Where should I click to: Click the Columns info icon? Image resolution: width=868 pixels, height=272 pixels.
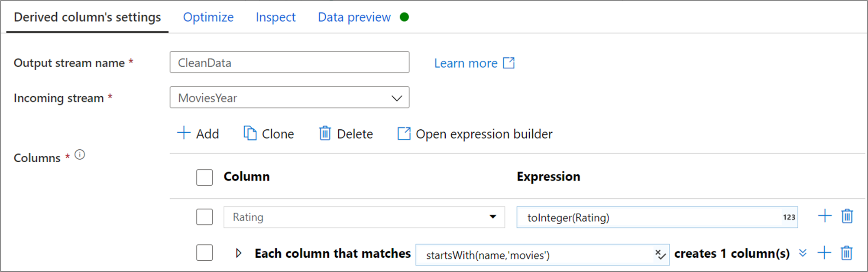click(80, 155)
